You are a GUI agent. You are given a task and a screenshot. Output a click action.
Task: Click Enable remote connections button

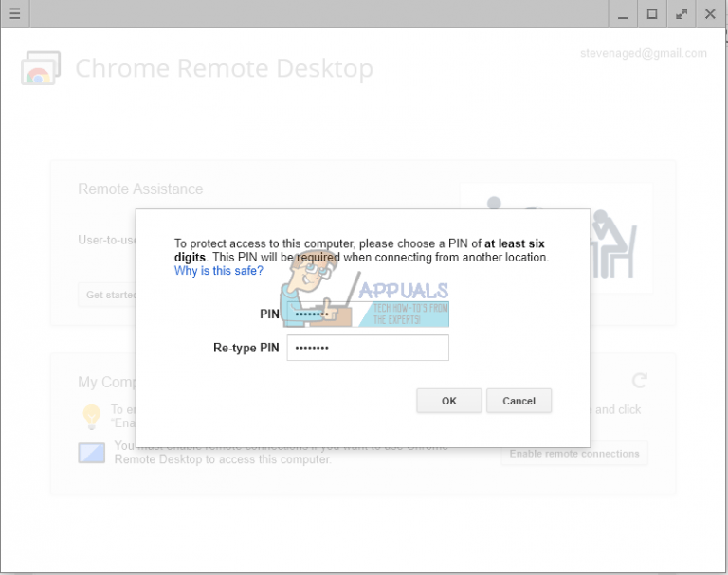[574, 454]
